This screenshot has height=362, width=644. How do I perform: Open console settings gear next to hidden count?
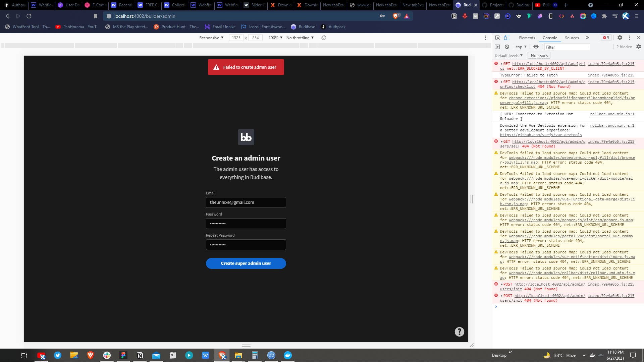click(x=639, y=47)
